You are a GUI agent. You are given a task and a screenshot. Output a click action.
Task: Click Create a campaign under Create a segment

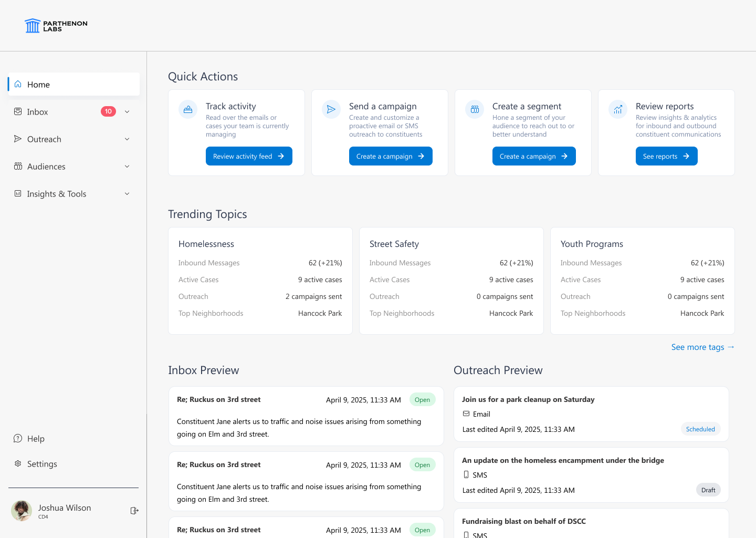[x=534, y=156]
